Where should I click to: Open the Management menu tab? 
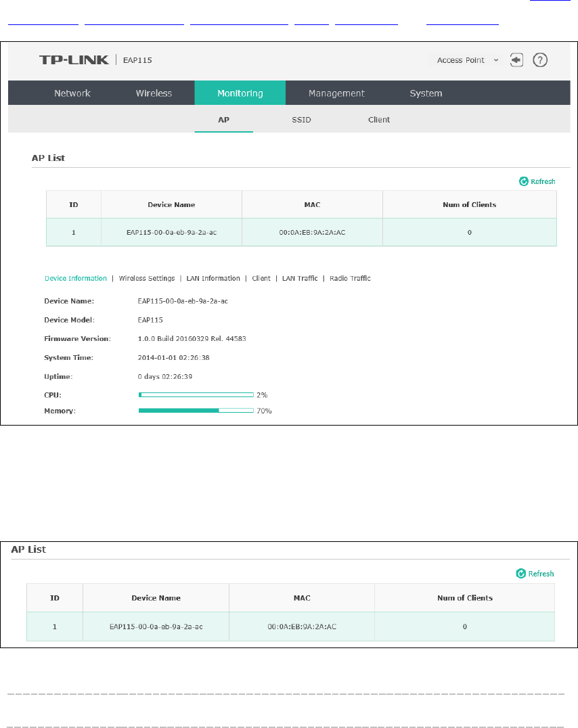[336, 93]
